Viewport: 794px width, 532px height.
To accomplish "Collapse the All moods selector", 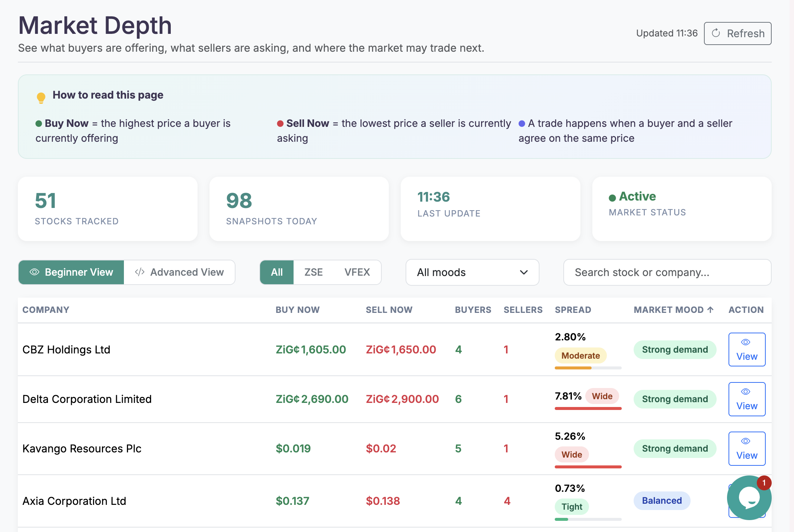I will pyautogui.click(x=472, y=272).
